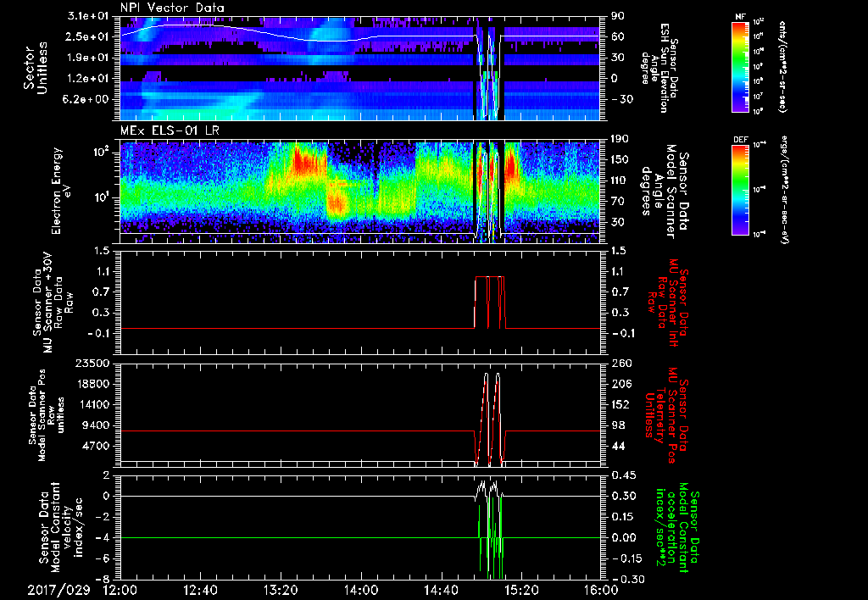868x600 pixels.
Task: Click the NF label above the colorbar
Action: (740, 17)
